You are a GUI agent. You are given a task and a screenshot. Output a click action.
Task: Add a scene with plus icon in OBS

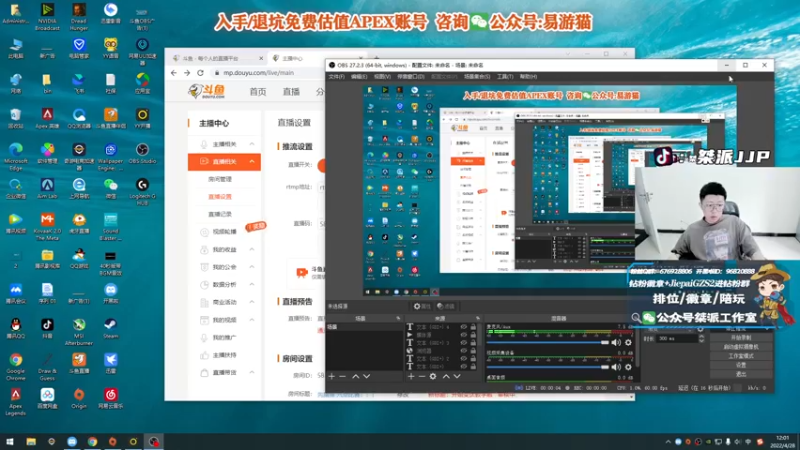[332, 377]
